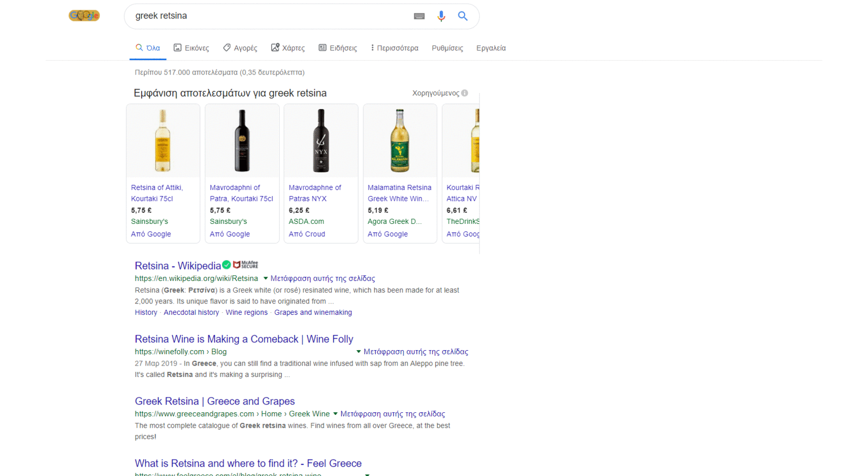Click the Google logo
This screenshot has width=868, height=476.
coord(84,16)
